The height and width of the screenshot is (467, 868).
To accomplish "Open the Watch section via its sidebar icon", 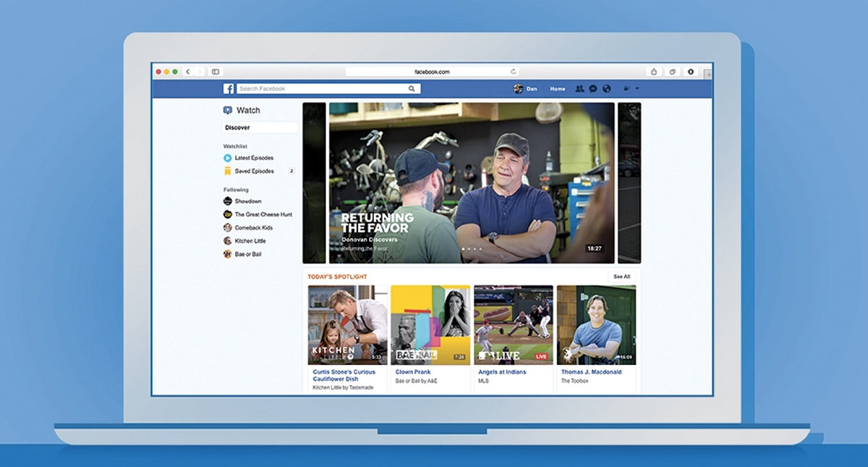I will click(226, 110).
